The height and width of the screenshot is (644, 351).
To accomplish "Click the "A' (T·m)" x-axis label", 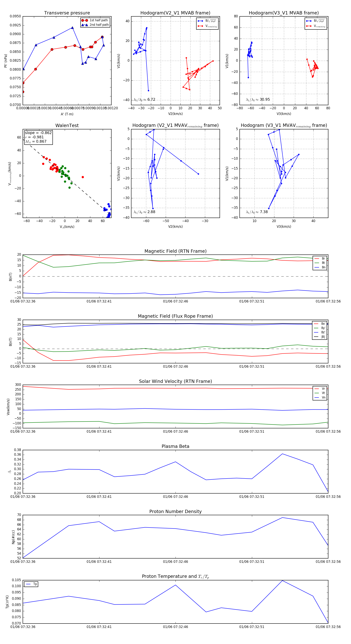I will pyautogui.click(x=67, y=114).
